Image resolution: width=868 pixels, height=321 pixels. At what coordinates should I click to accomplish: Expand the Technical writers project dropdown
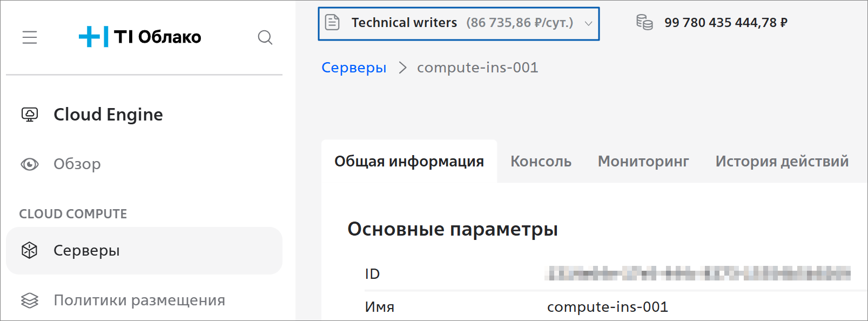458,23
